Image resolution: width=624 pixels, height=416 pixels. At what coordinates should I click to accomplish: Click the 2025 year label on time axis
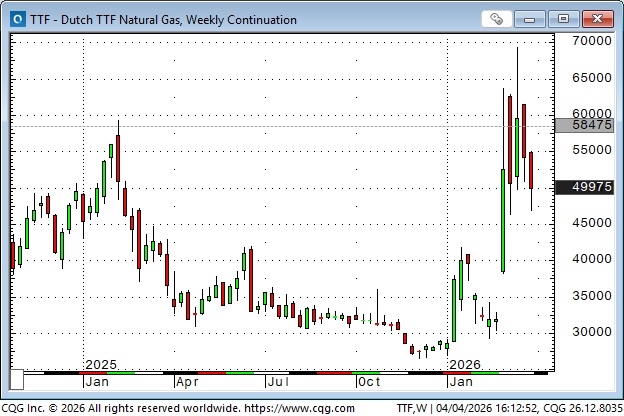click(101, 364)
